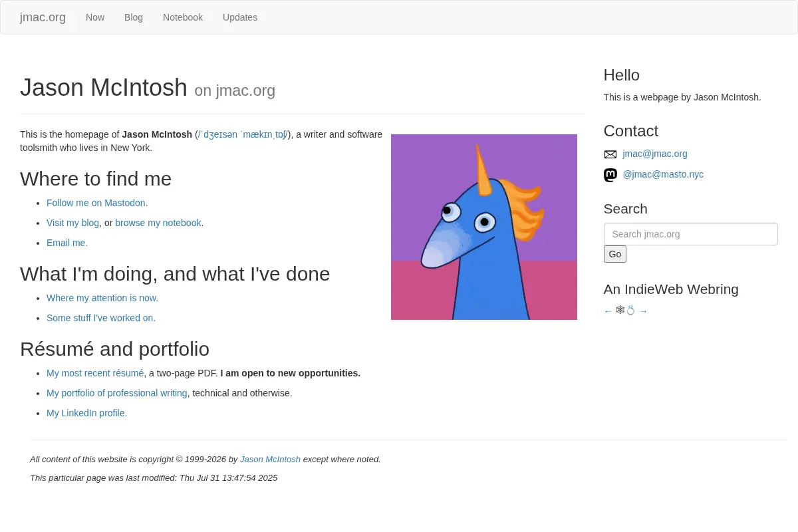Click the An IndieWeb Webring heading
This screenshot has height=532, width=798.
click(671, 289)
